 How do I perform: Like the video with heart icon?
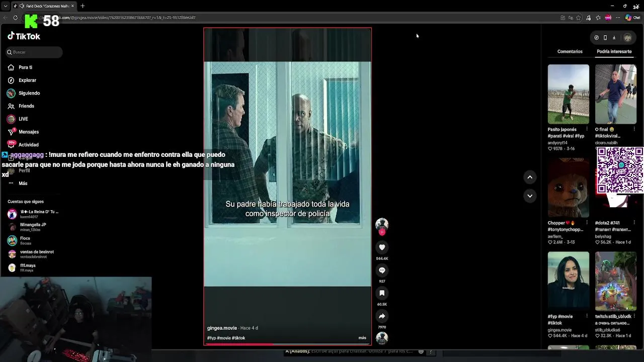coord(382,247)
